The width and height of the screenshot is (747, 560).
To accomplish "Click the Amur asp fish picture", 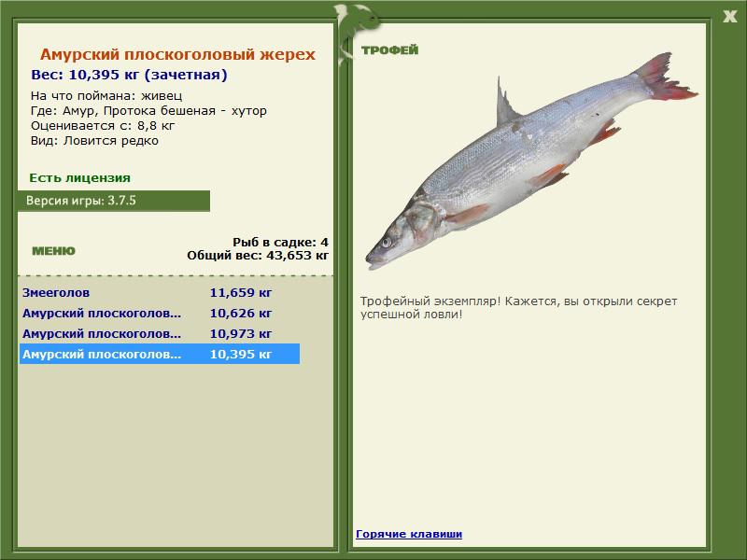I will click(531, 161).
